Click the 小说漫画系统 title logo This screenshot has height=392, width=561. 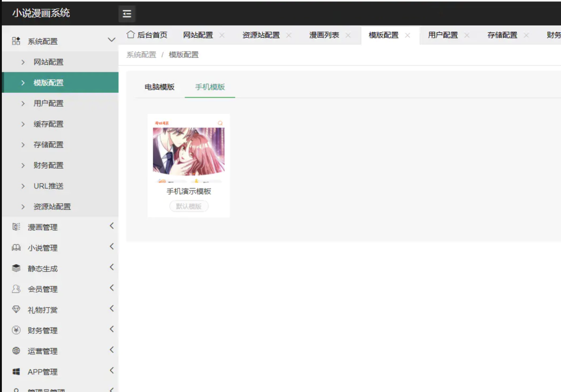[41, 13]
